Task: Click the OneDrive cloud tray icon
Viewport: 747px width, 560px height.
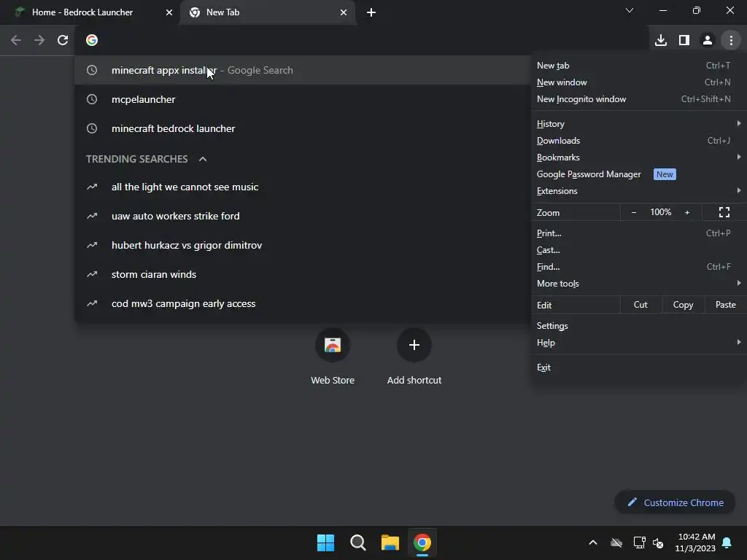Action: pos(616,542)
